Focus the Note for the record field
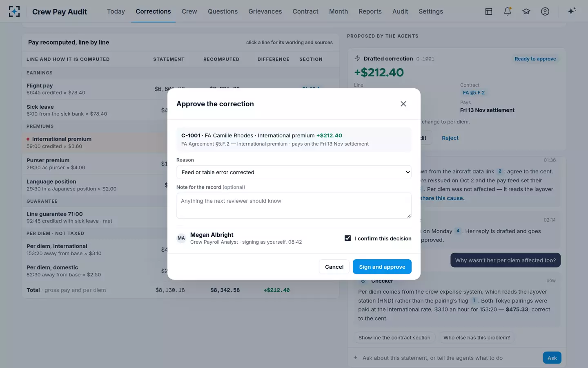The height and width of the screenshot is (368, 588). tap(294, 206)
